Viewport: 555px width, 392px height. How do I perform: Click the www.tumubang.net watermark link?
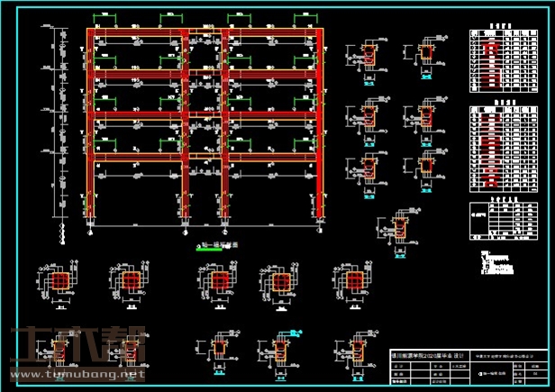click(76, 374)
